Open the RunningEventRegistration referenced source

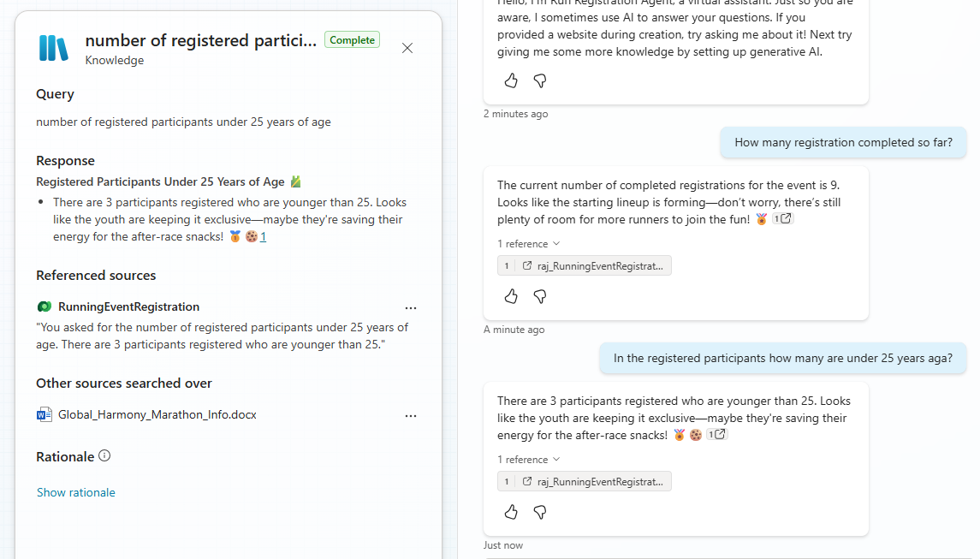[128, 306]
